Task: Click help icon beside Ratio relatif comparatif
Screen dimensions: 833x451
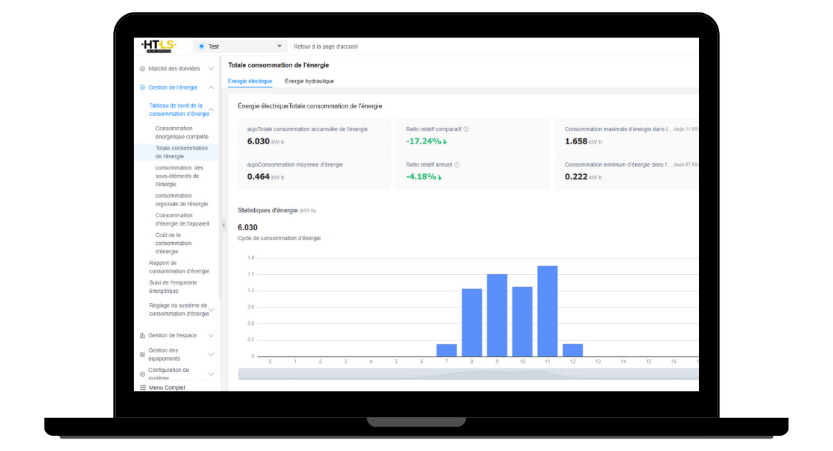Action: (466, 129)
